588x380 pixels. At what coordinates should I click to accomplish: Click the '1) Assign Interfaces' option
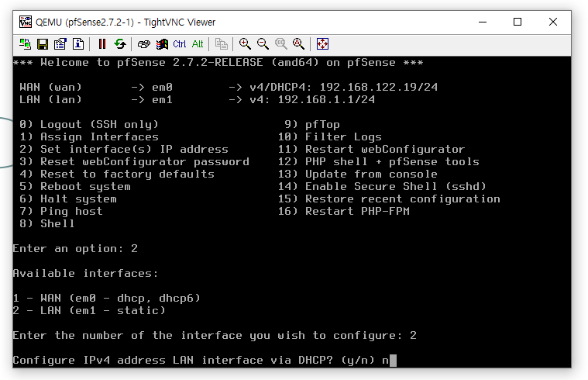89,136
